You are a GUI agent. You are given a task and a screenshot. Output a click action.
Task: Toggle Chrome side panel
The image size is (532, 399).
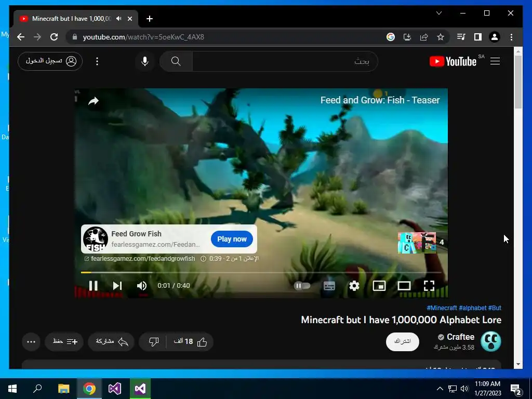pos(478,37)
